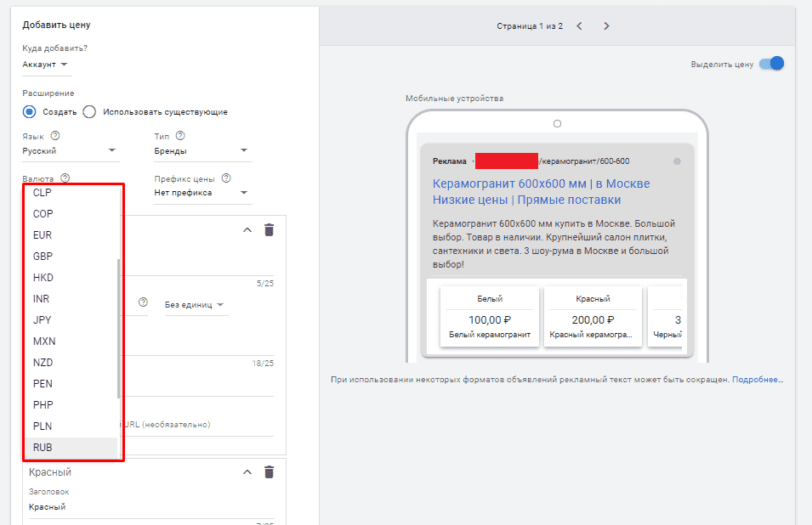Collapse the Красный price item section
Image resolution: width=812 pixels, height=525 pixels.
247,471
